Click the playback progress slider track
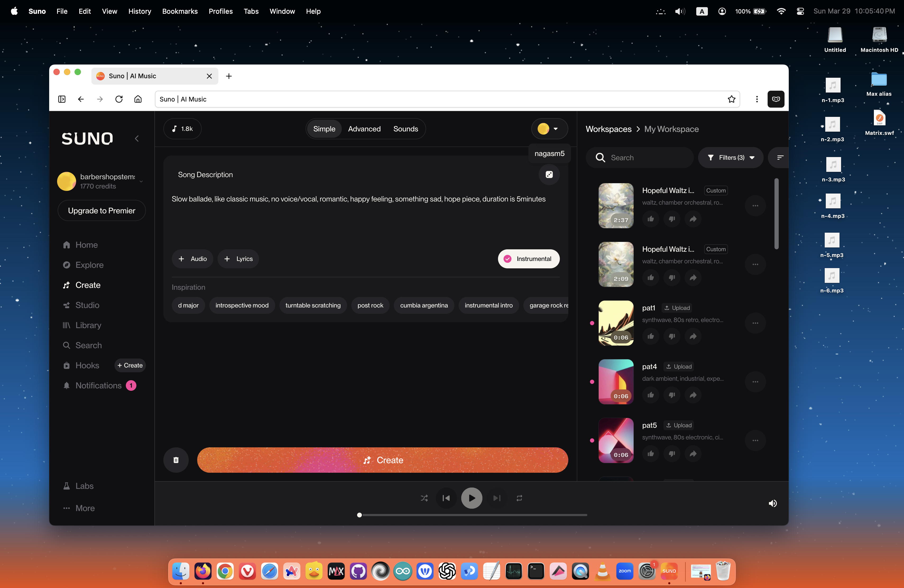 (x=473, y=515)
